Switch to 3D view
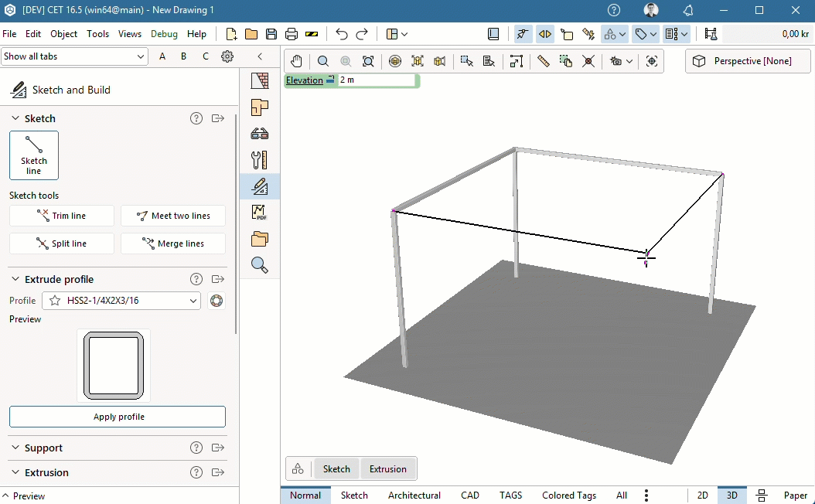 pos(731,495)
